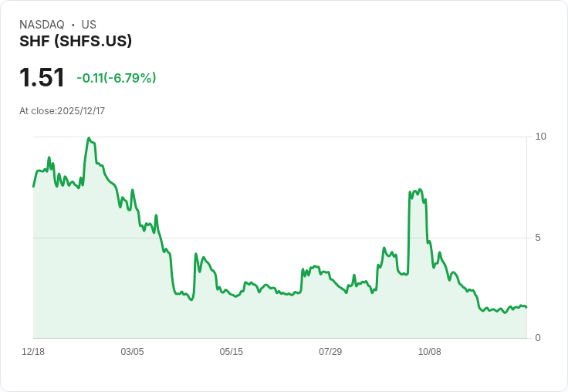Click the October price spike peak
The image size is (568, 392).
420,190
